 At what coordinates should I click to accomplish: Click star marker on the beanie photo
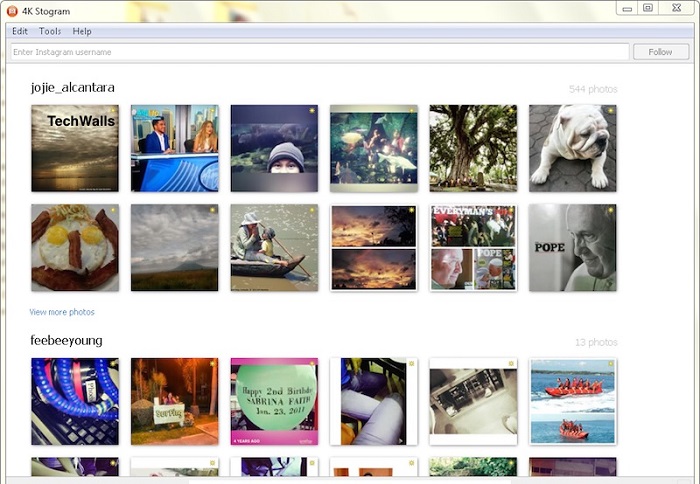(x=312, y=110)
